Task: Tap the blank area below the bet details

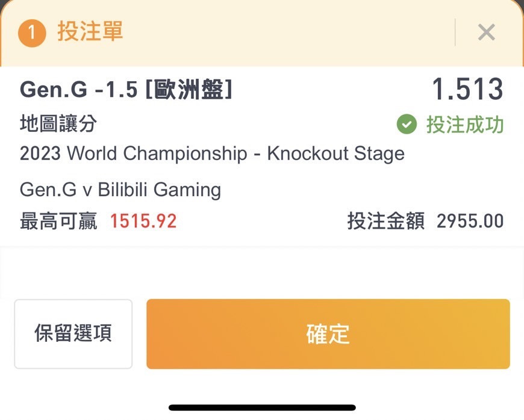Action: coord(262,272)
